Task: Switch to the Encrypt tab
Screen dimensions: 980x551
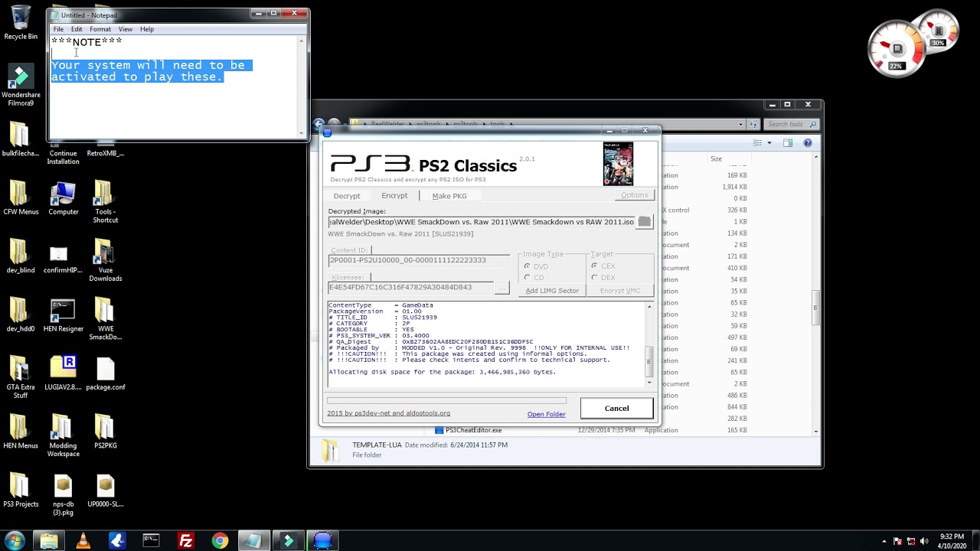Action: click(x=394, y=196)
